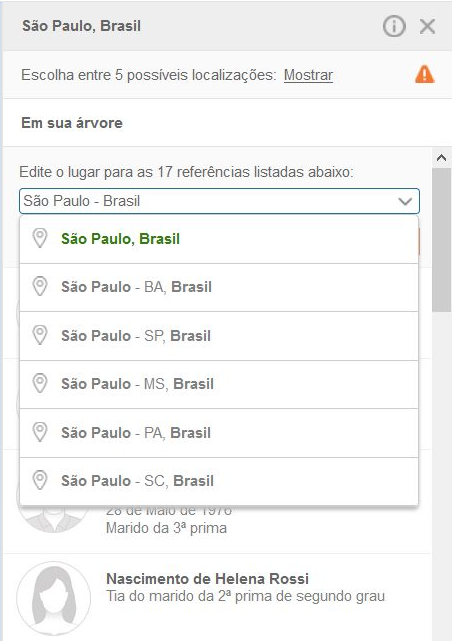Choose São Paulo - BA, Brasil suggestion

(x=219, y=287)
